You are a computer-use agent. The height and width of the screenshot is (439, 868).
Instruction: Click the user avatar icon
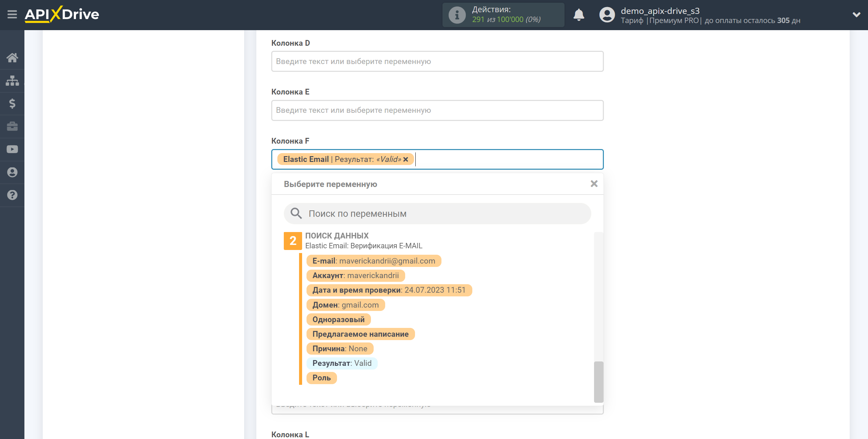click(607, 15)
